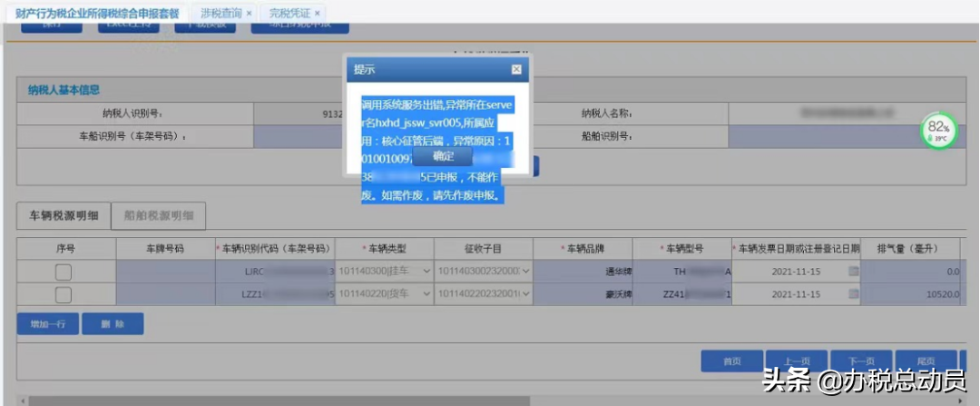Switch to 财产行为税企业所得税综合申报套餐 tab
980x406 pixels.
point(97,13)
